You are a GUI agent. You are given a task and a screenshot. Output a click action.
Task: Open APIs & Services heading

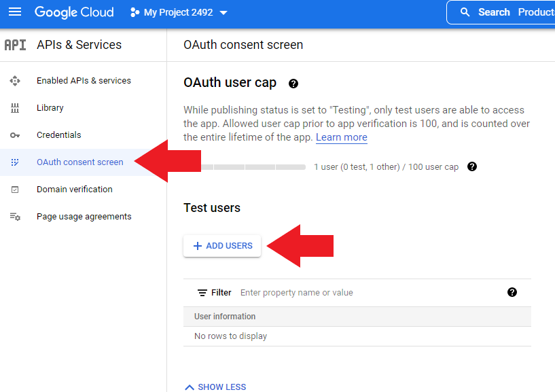tap(79, 45)
